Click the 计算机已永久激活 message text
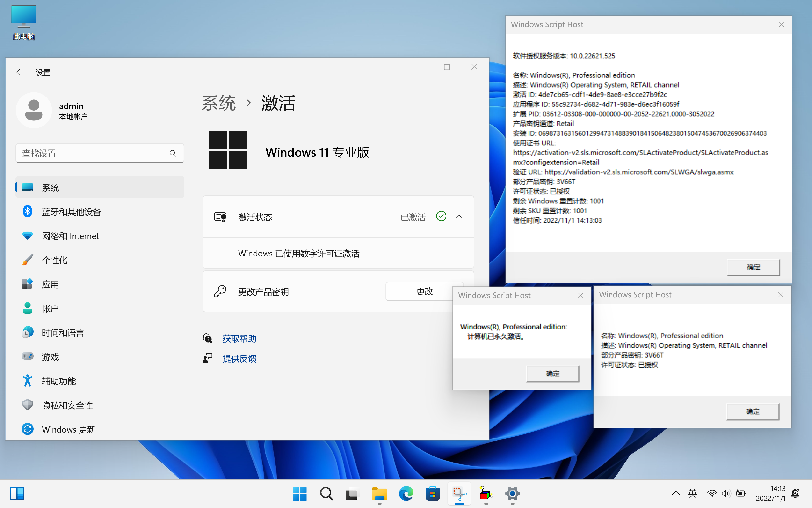The height and width of the screenshot is (508, 812). [x=496, y=336]
